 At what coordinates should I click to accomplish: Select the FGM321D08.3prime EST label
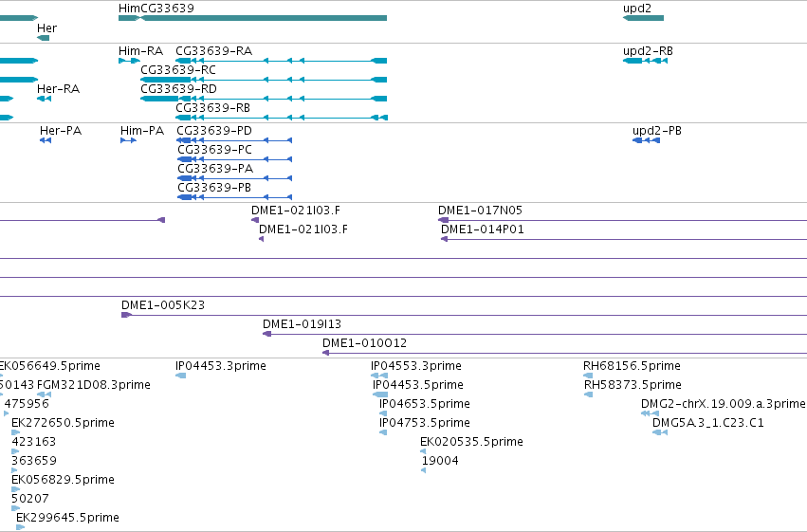[x=94, y=385]
